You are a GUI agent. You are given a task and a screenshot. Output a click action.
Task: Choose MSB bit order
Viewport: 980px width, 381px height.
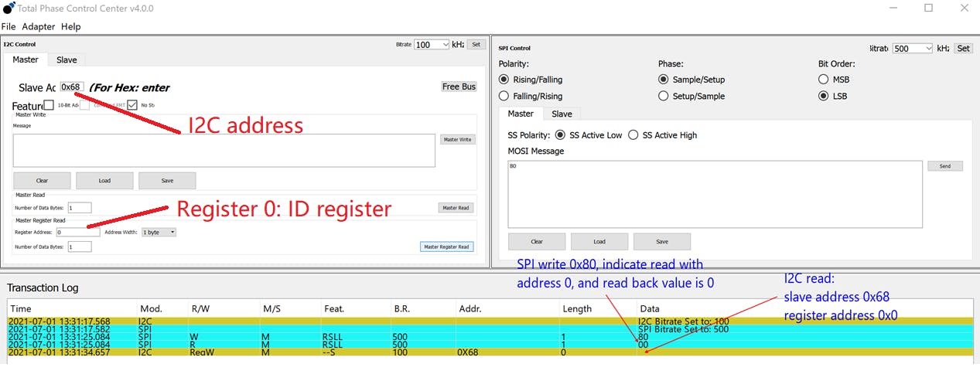pos(823,80)
